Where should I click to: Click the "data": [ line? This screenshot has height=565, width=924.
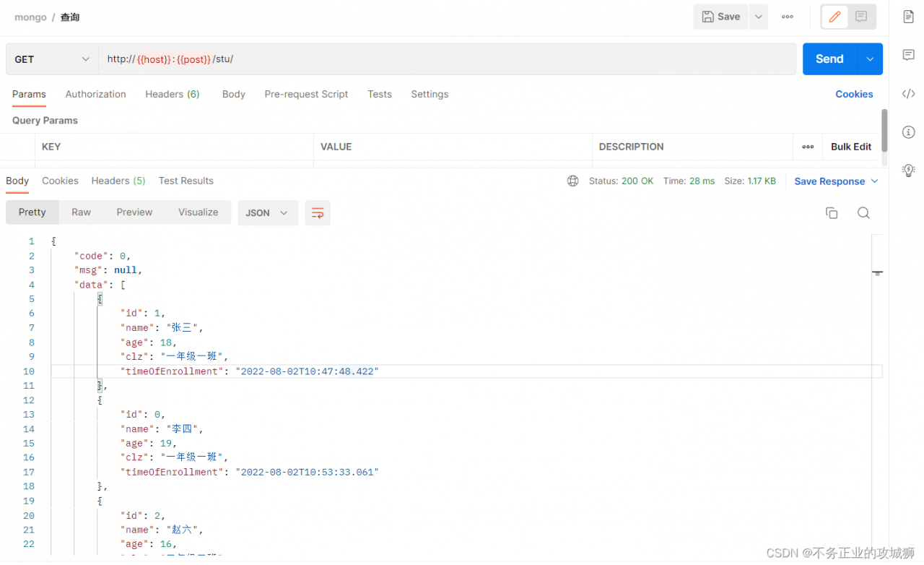[x=100, y=285]
